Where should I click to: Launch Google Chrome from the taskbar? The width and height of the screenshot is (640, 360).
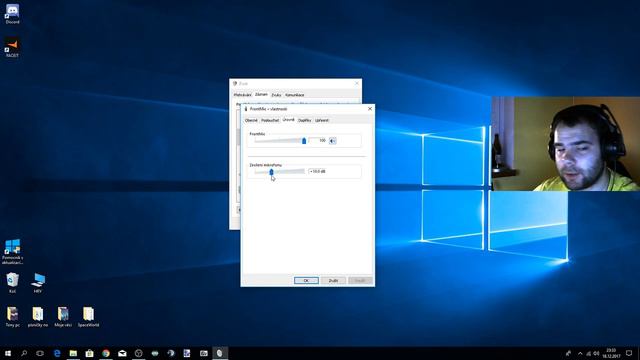click(106, 353)
